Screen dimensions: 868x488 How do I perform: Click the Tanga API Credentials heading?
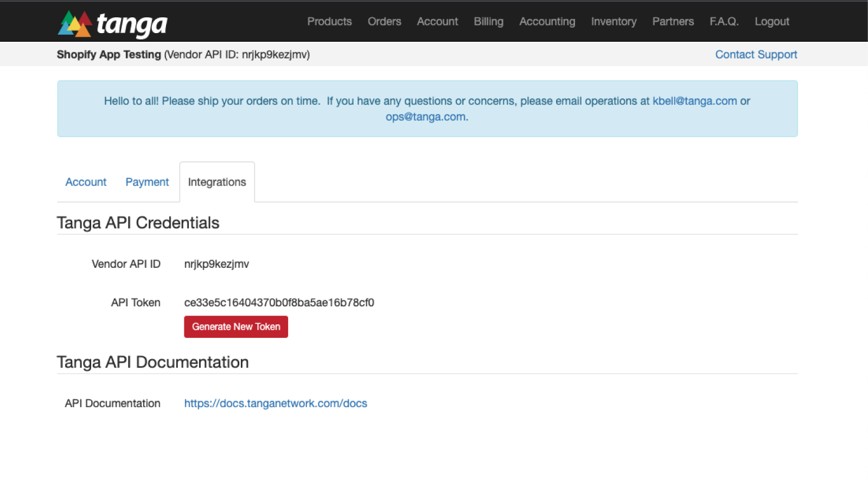point(138,223)
